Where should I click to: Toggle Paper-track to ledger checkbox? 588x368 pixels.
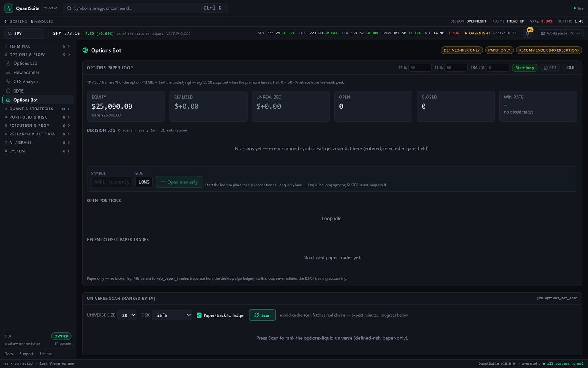(x=199, y=315)
